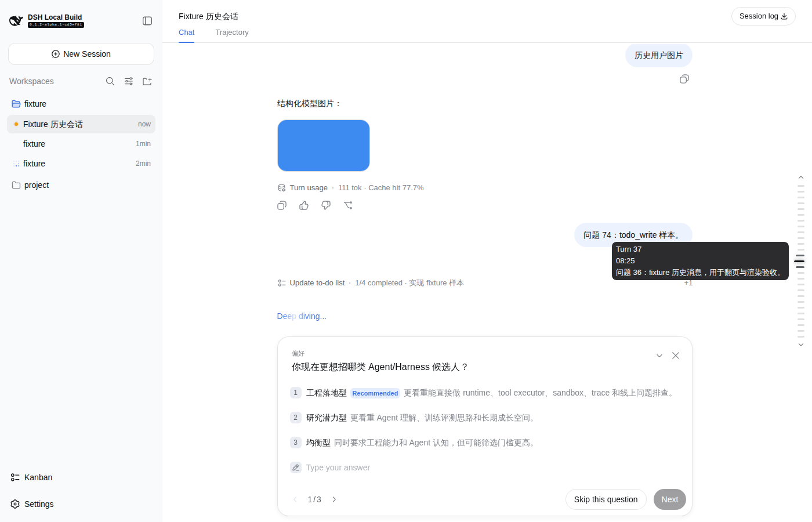The image size is (812, 522).
Task: Click the 问题 74 user message bubble
Action: point(633,235)
